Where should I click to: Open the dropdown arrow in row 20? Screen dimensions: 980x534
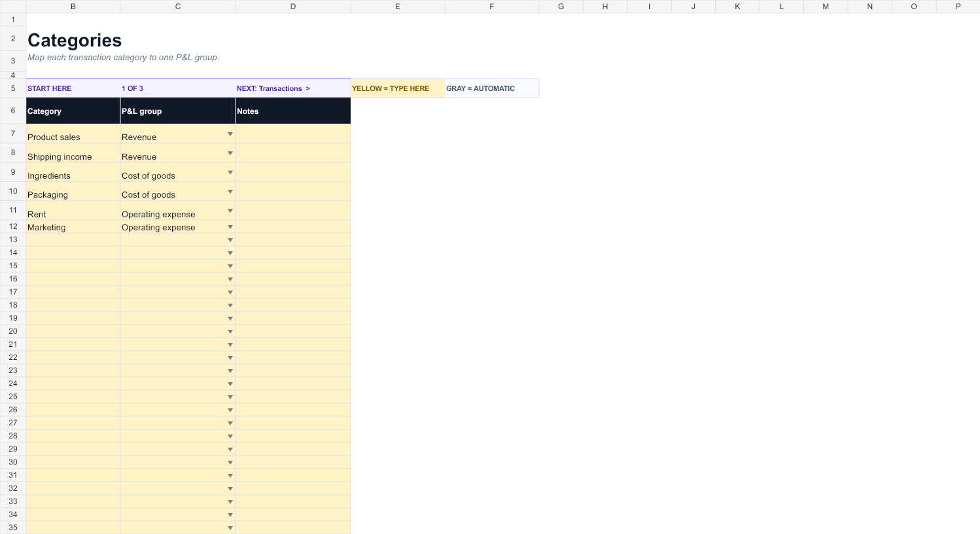click(x=230, y=332)
